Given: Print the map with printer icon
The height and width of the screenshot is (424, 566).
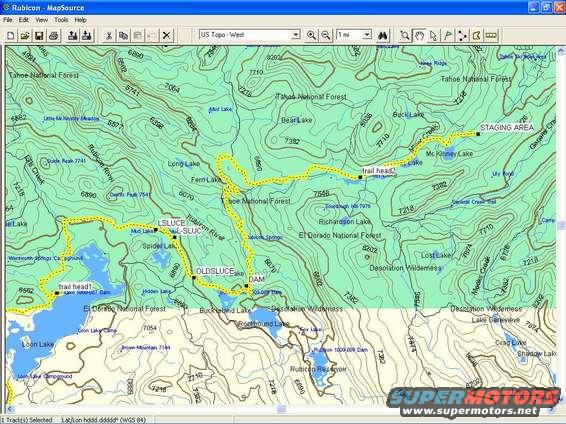Looking at the screenshot, I should point(53,35).
